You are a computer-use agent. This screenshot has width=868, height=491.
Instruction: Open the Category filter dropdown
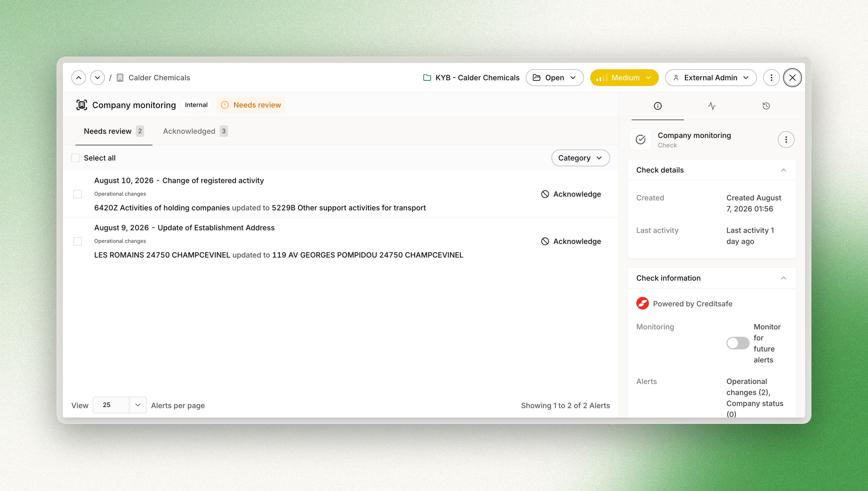coord(580,158)
